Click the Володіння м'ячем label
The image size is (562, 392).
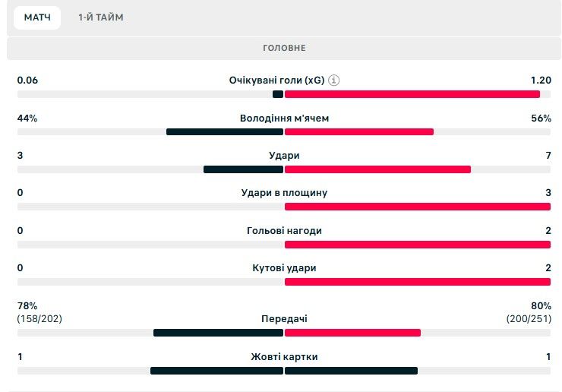point(284,119)
